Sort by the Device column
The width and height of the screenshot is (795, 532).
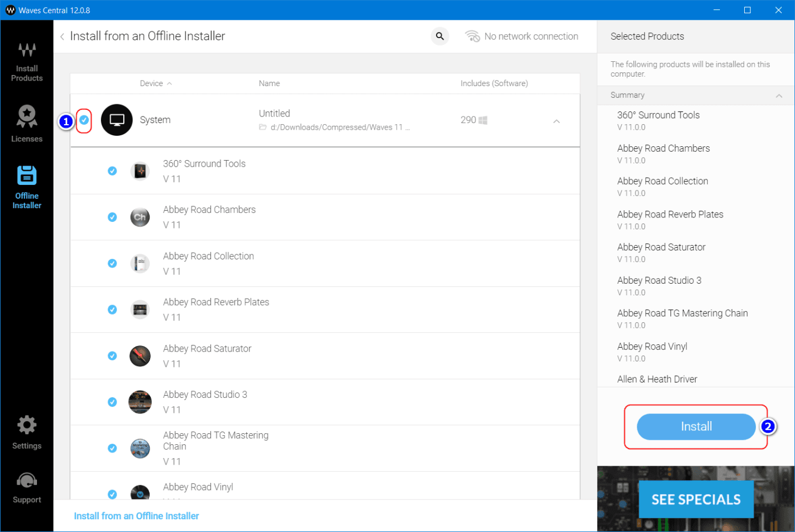[156, 83]
